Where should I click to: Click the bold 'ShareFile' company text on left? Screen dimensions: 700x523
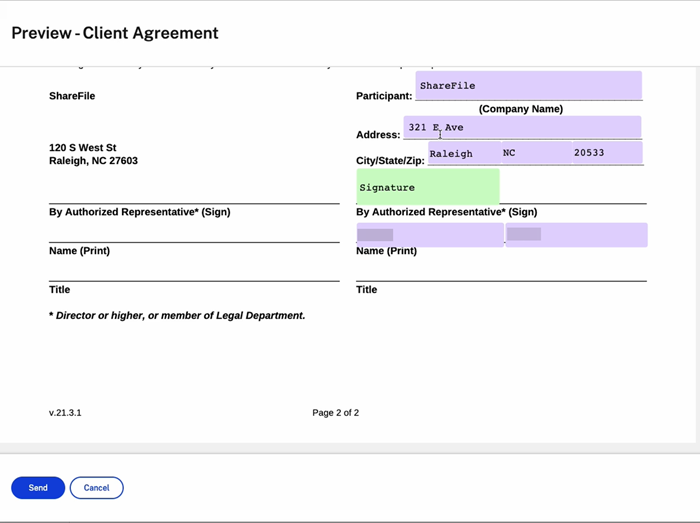tap(72, 96)
